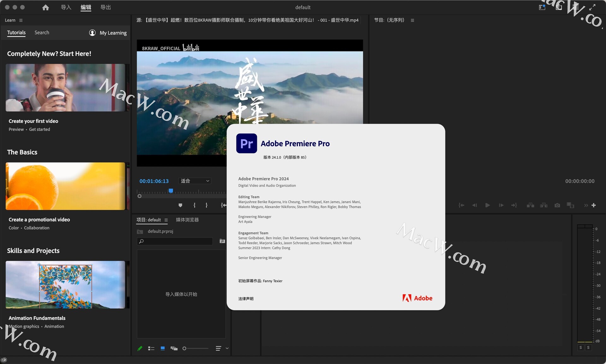
Task: Mark Out point in source monitor
Action: [x=206, y=205]
